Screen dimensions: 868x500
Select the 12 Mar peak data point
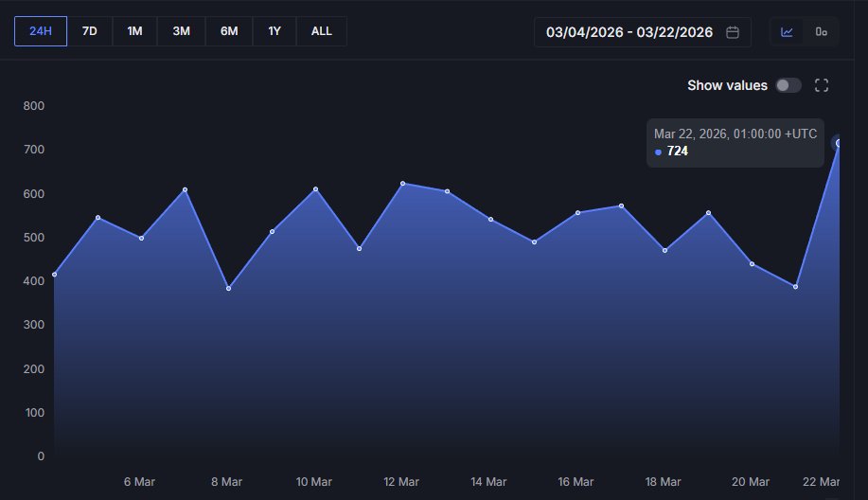click(x=402, y=184)
